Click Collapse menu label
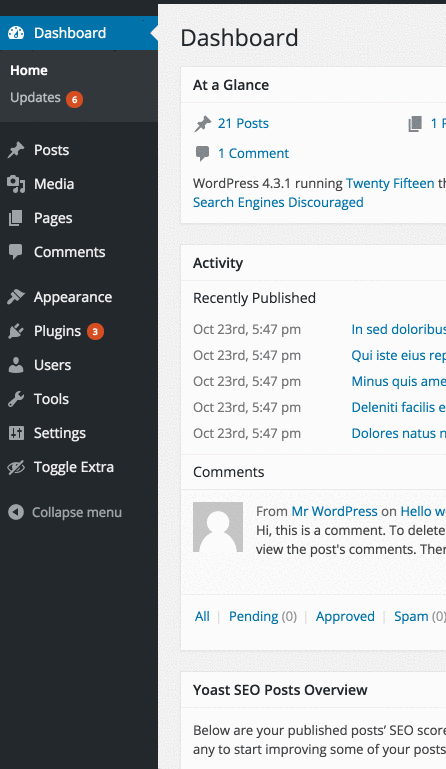The width and height of the screenshot is (446, 769). coord(77,513)
